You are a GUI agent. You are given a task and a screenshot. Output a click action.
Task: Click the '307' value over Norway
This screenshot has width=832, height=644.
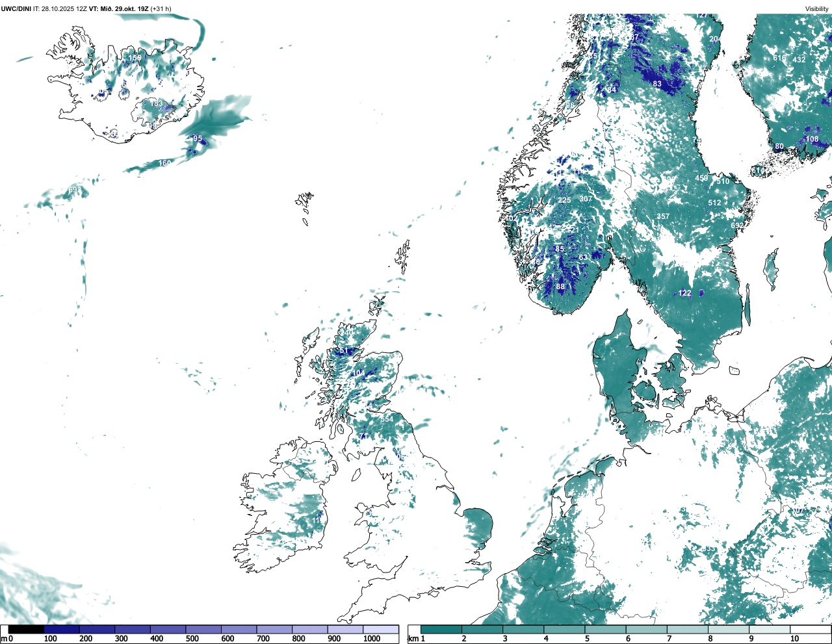pyautogui.click(x=586, y=199)
